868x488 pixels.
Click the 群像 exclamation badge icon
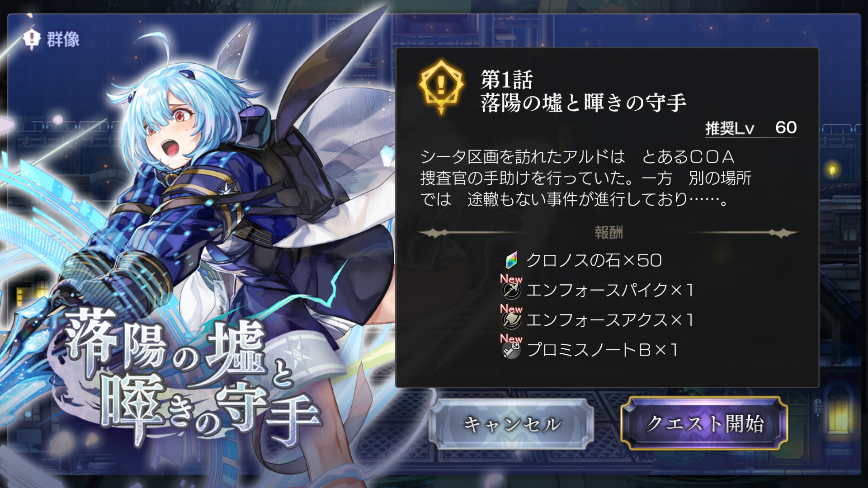[32, 39]
